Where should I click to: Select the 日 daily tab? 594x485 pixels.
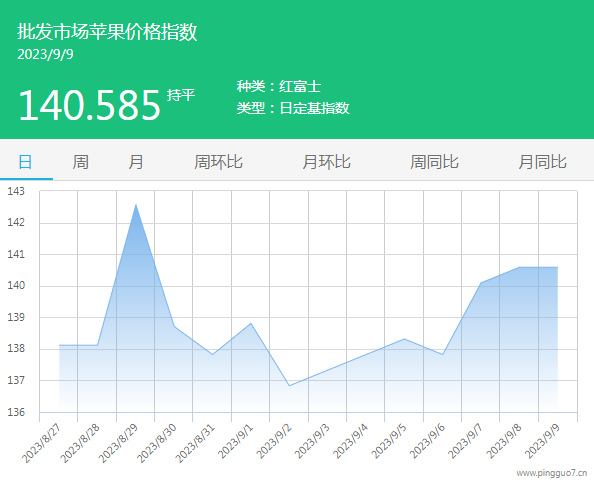25,162
